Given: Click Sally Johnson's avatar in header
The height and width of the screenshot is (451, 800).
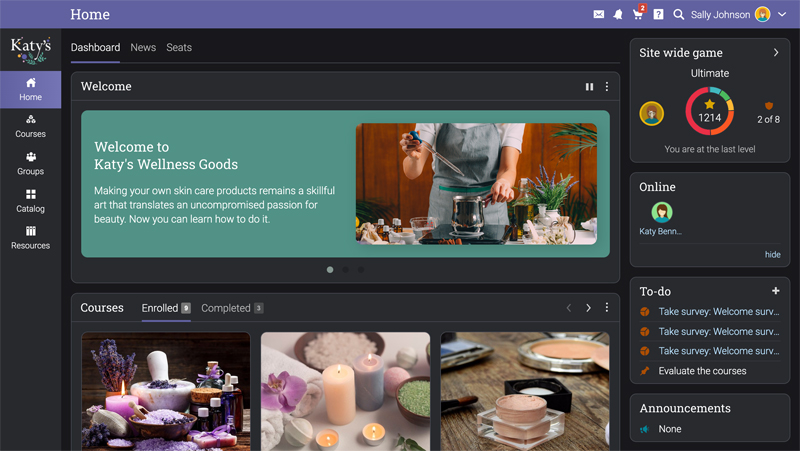Looking at the screenshot, I should click(762, 14).
